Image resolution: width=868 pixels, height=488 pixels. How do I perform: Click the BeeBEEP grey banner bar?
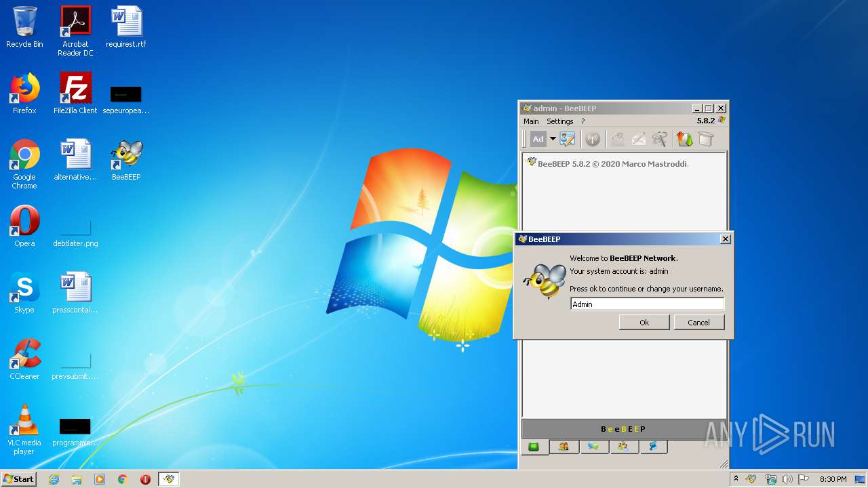tap(623, 428)
